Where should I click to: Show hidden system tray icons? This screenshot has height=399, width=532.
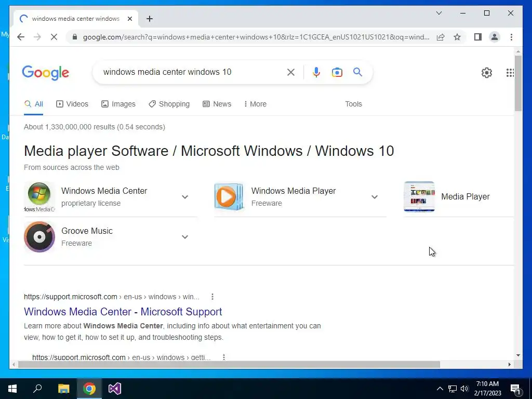(440, 389)
